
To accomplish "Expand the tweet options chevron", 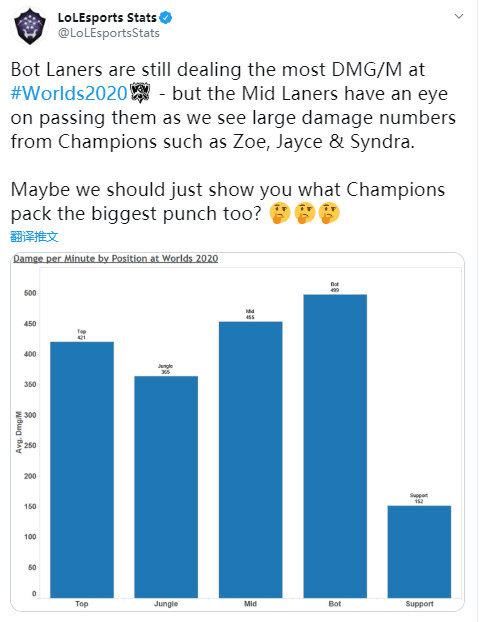I will (x=459, y=16).
